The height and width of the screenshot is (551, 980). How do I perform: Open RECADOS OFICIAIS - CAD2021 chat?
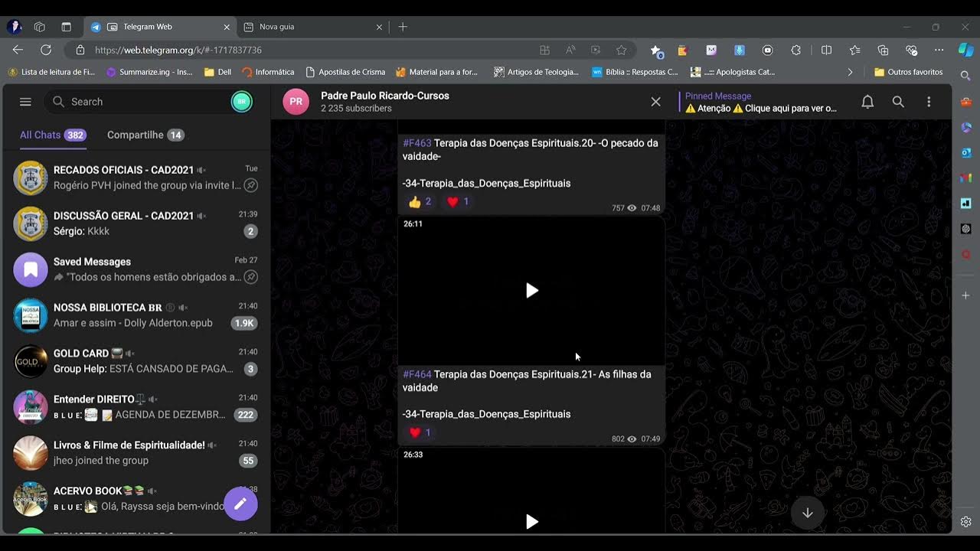click(136, 178)
